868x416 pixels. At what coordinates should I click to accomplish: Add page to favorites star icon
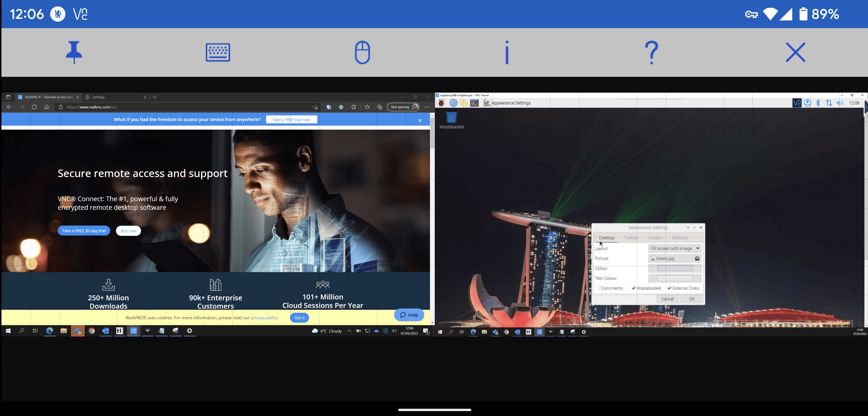315,107
